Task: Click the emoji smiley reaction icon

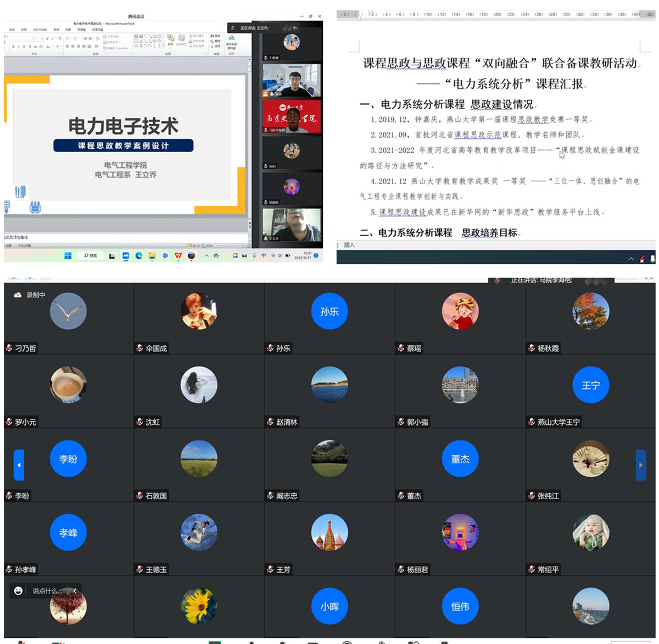Action: tap(18, 591)
